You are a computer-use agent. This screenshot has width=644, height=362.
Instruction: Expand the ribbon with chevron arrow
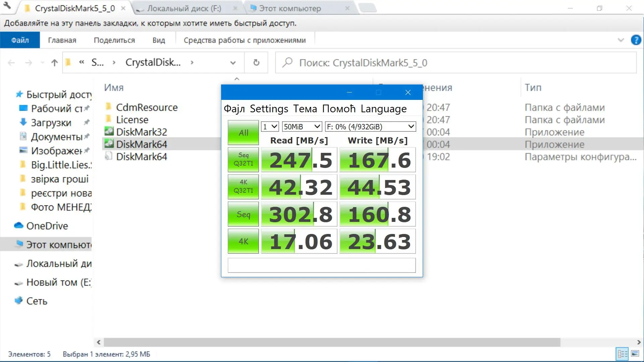pyautogui.click(x=621, y=40)
